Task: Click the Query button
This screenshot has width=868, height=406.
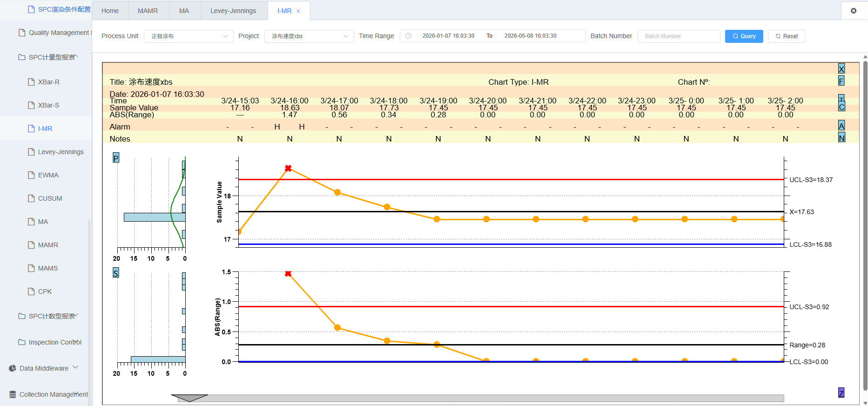Action: tap(744, 36)
